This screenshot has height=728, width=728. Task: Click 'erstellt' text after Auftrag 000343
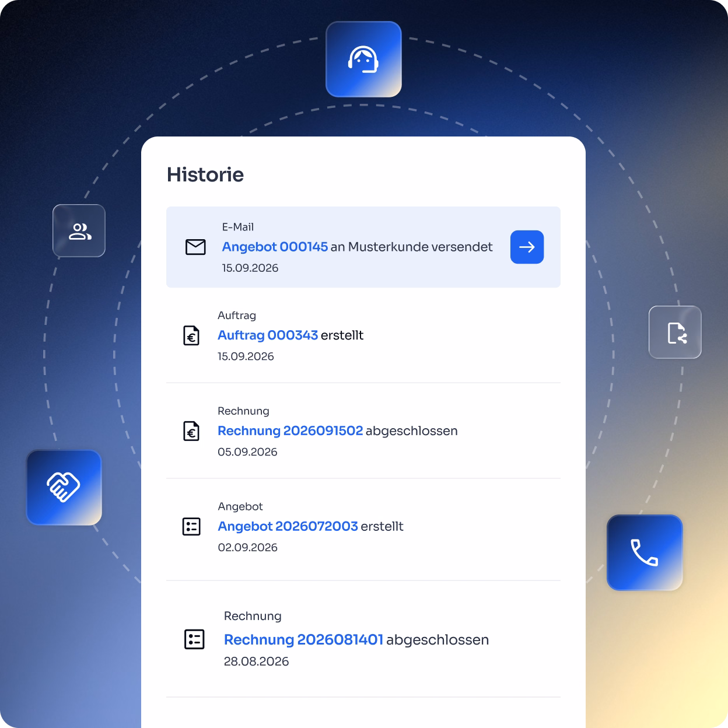click(342, 335)
